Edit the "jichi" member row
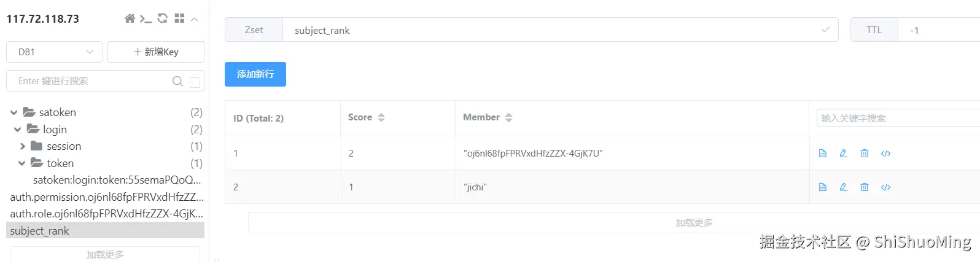 pyautogui.click(x=843, y=187)
